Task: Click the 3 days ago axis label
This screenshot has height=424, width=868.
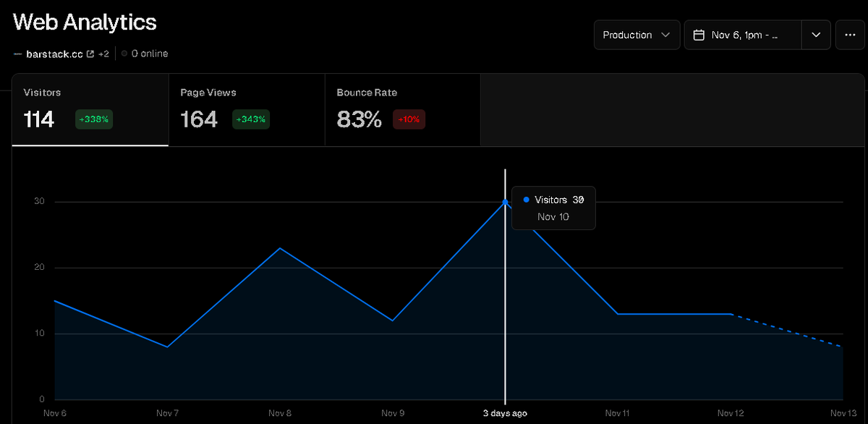Action: (x=505, y=413)
